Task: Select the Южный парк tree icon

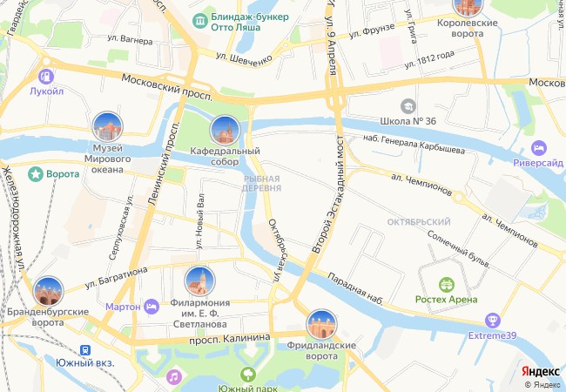Action: pos(247,375)
